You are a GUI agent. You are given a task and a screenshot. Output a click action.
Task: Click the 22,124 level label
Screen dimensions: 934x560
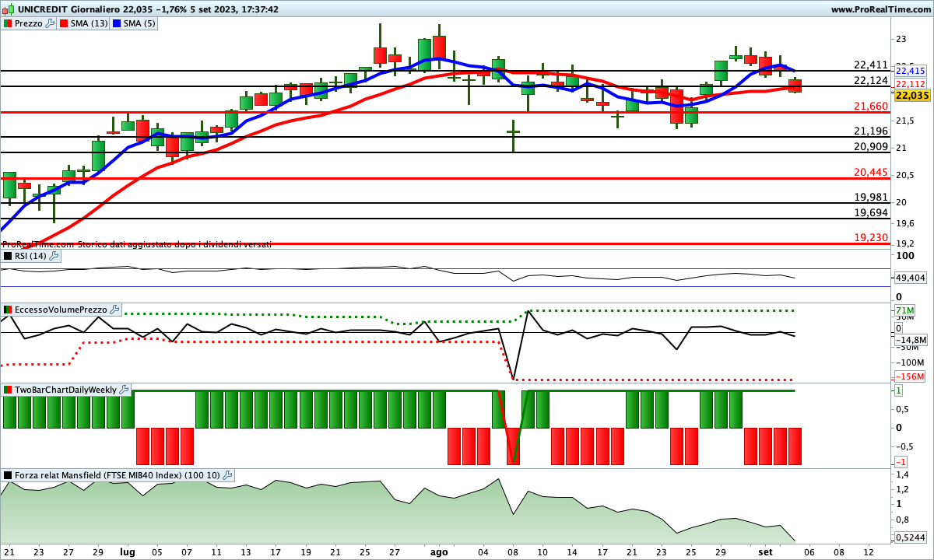[x=871, y=80]
